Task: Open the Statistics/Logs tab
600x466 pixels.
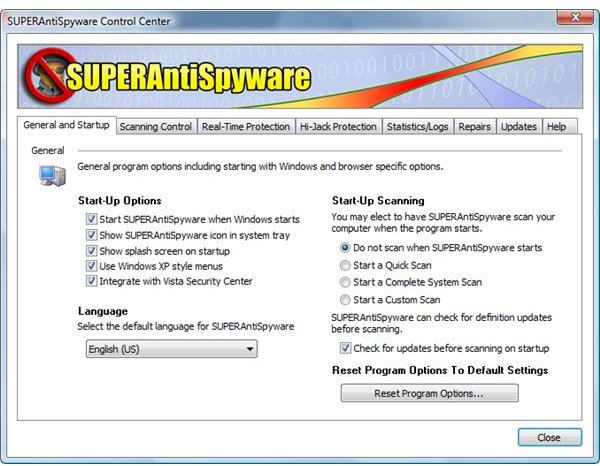Action: pyautogui.click(x=417, y=127)
